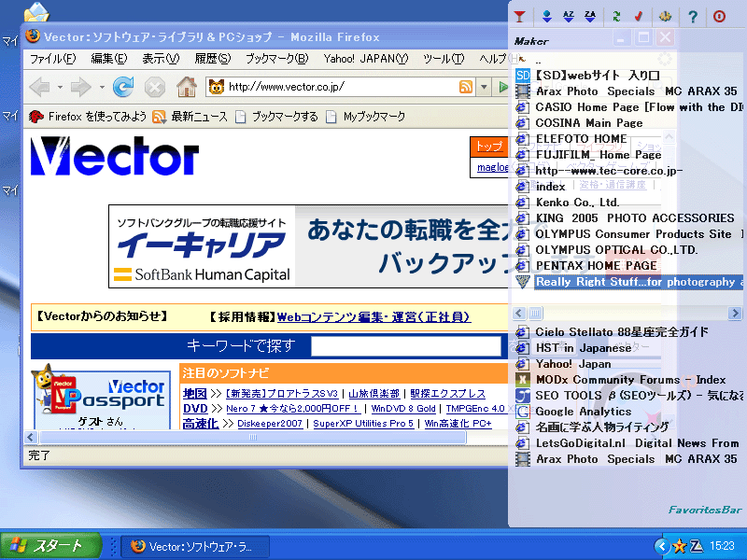747x560 pixels.
Task: Open the FavoritesBar settings palette icon
Action: point(665,17)
